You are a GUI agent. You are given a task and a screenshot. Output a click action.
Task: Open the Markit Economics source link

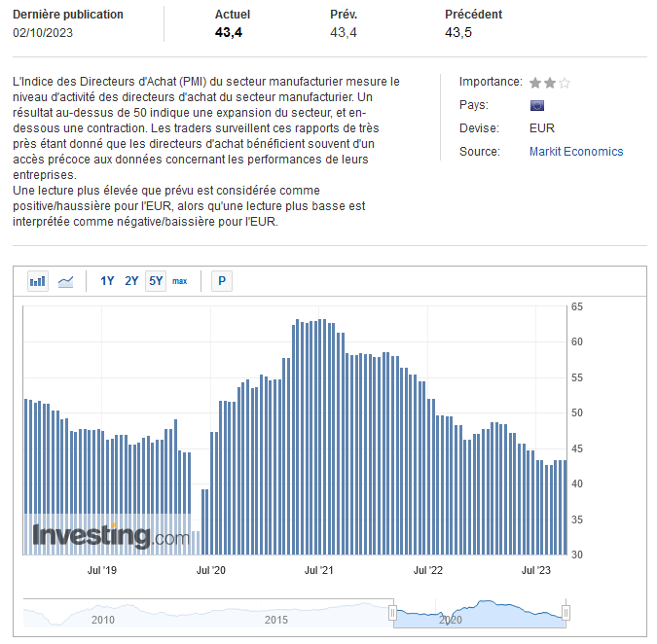(576, 152)
